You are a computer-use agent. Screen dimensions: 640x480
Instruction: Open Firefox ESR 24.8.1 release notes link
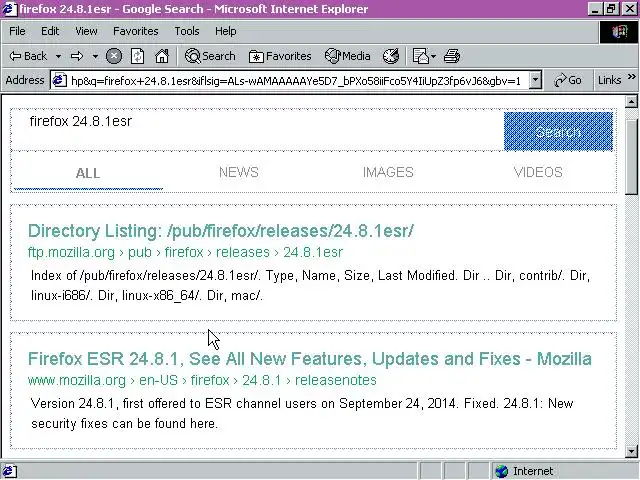coord(310,359)
